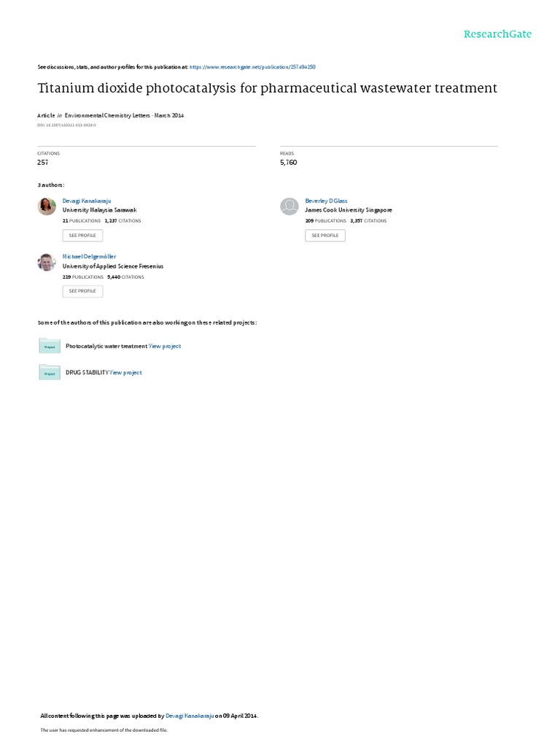Click the citations count 257

click(43, 163)
